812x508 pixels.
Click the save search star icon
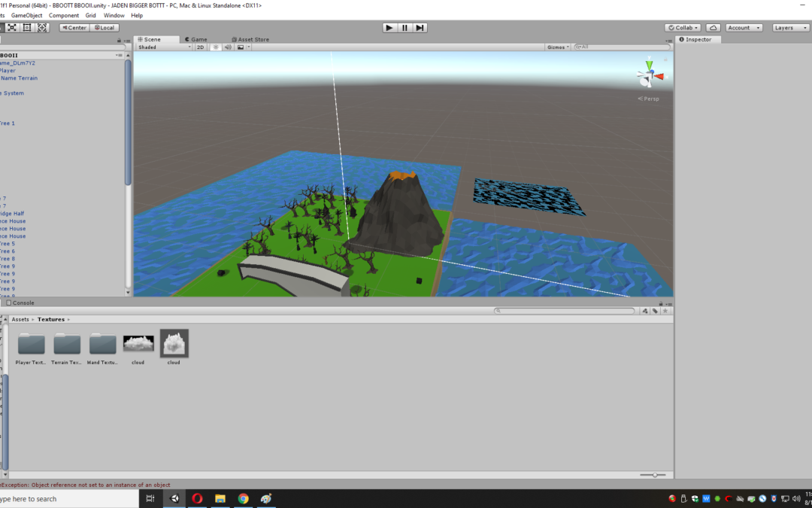(665, 311)
